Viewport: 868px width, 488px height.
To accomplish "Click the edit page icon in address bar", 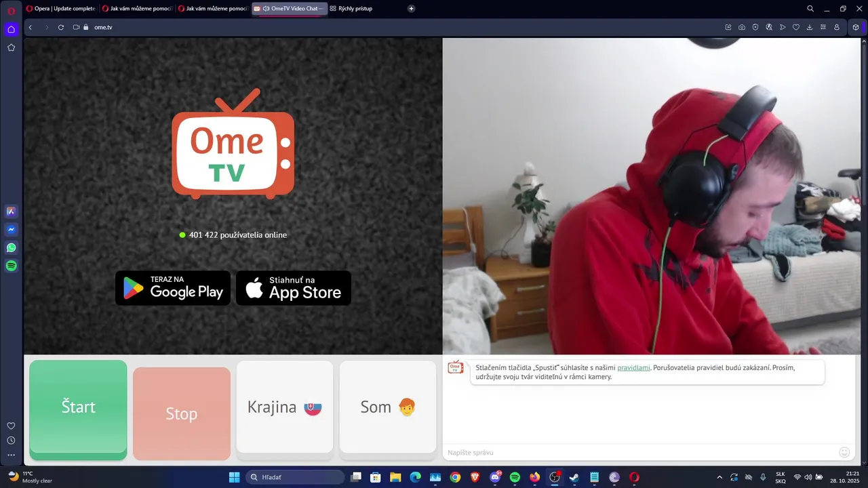I will click(728, 27).
